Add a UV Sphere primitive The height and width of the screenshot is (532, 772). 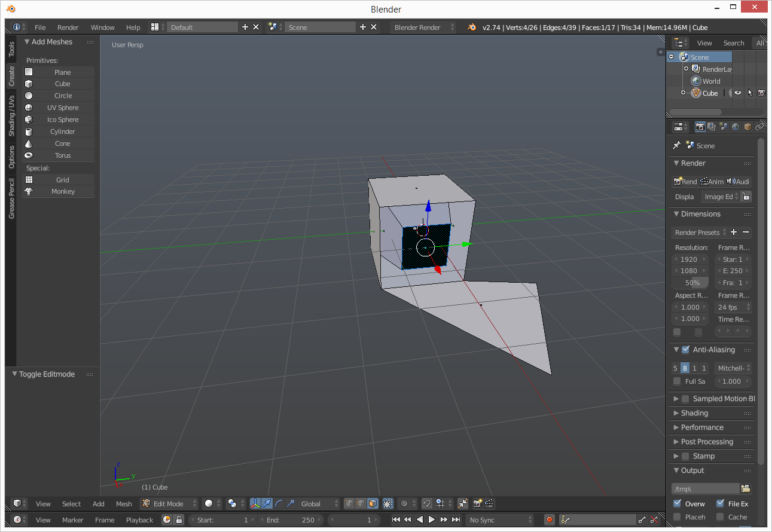point(59,108)
